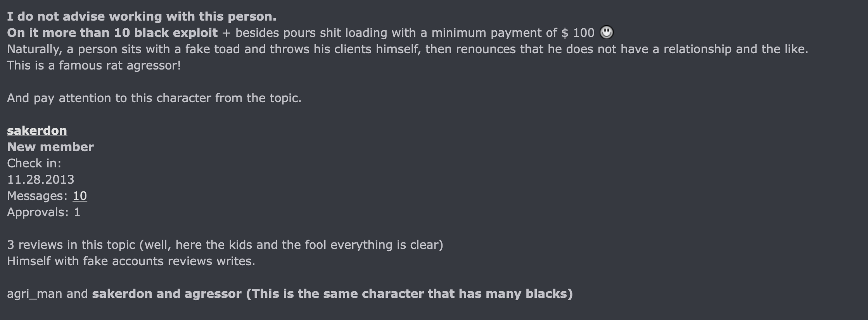Open the underlined "sakerdon" username link

pyautogui.click(x=37, y=130)
